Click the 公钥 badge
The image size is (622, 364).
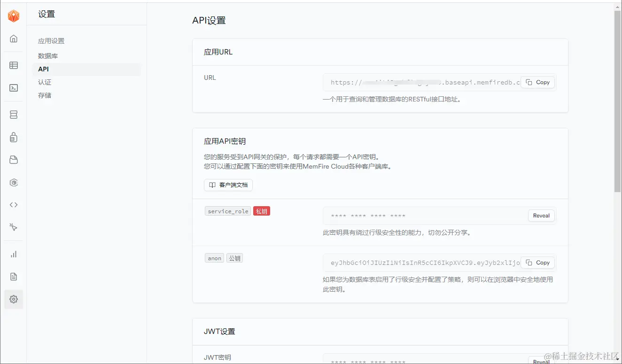coord(234,258)
